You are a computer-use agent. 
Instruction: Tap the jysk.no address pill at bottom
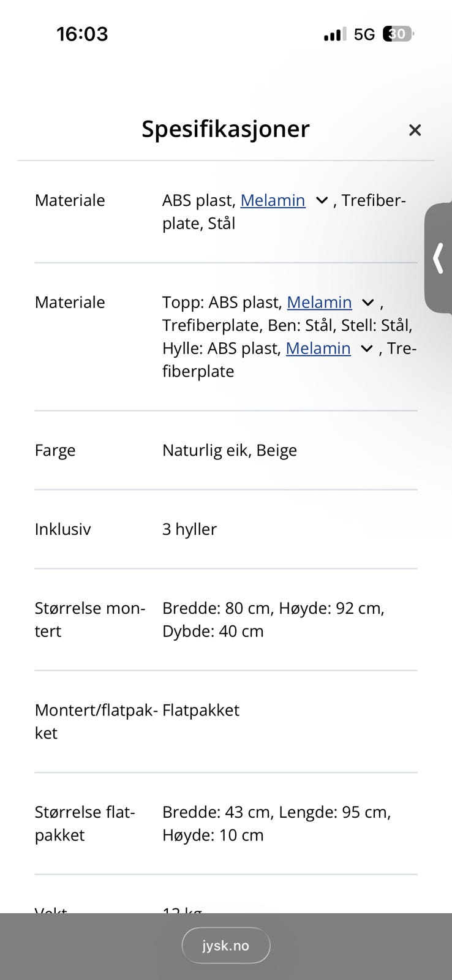point(225,945)
